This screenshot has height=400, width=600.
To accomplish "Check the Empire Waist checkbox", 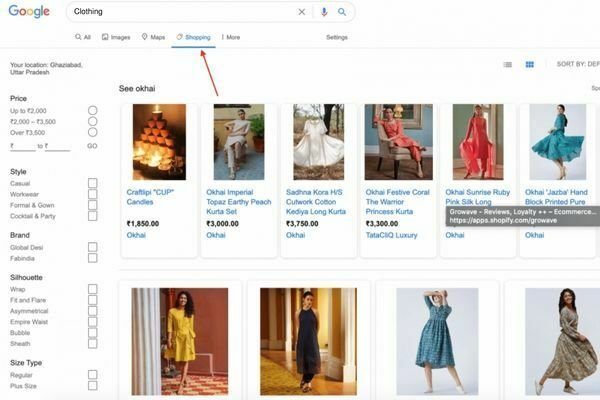I will tap(93, 322).
